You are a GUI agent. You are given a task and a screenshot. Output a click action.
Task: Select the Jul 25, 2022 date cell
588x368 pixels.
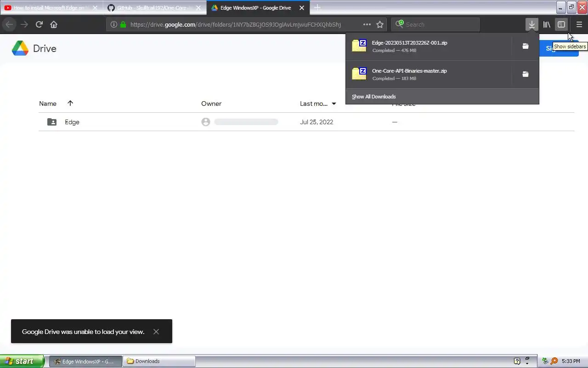coord(317,122)
